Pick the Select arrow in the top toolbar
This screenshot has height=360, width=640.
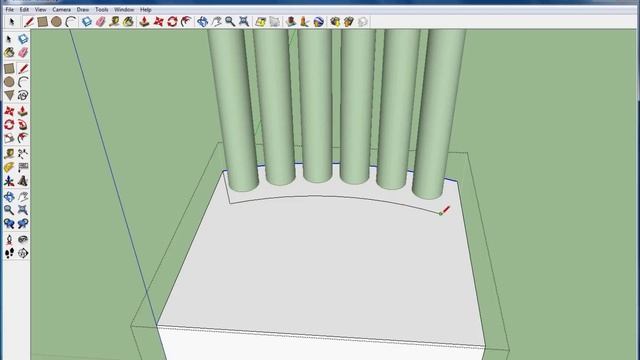click(11, 22)
